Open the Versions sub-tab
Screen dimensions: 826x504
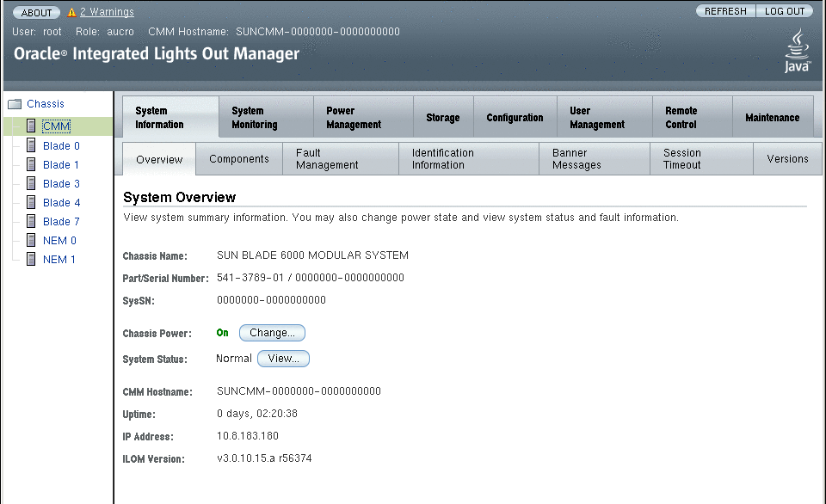pos(787,158)
